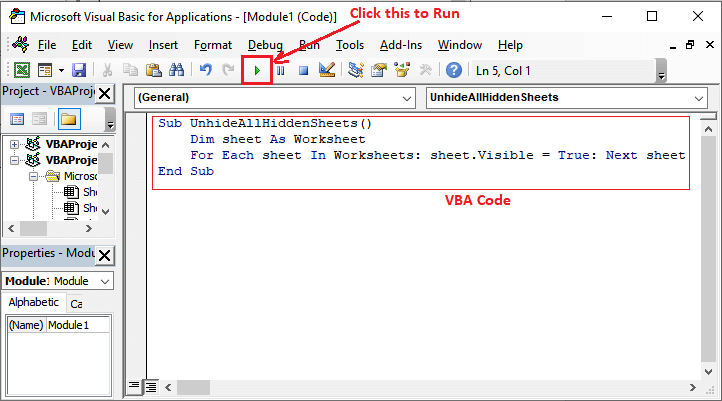722x401 pixels.
Task: Click the Cut scissors icon
Action: pyautogui.click(x=107, y=70)
